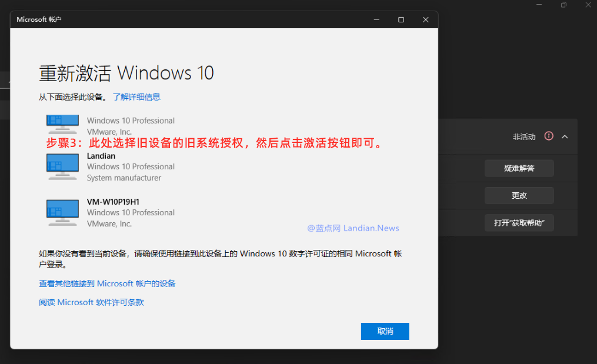Screen dimensions: 597x364
Task: Click 非活动 status text in Settings
Action: [524, 136]
